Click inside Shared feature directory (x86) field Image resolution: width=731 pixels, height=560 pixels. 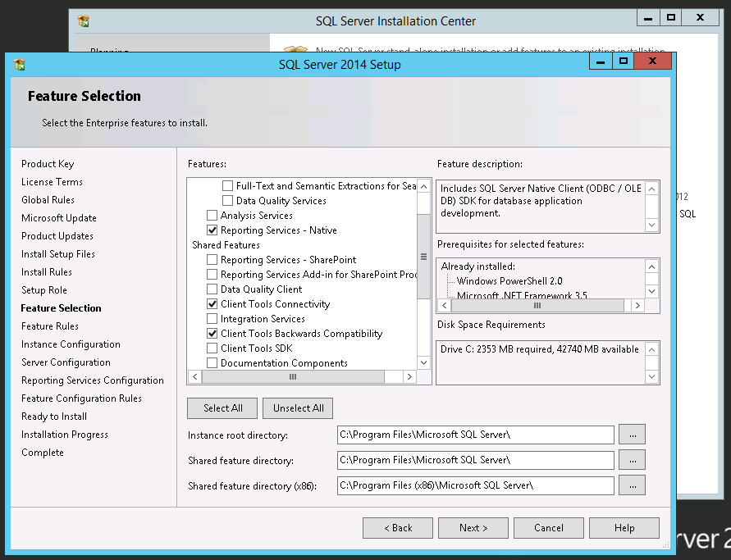point(476,485)
